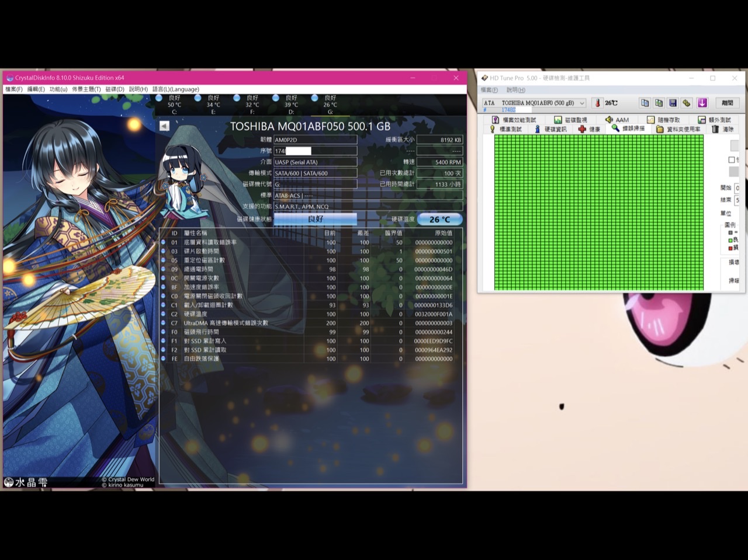Switch to 健康 tab in HD Tune
The height and width of the screenshot is (560, 748).
[x=590, y=129]
